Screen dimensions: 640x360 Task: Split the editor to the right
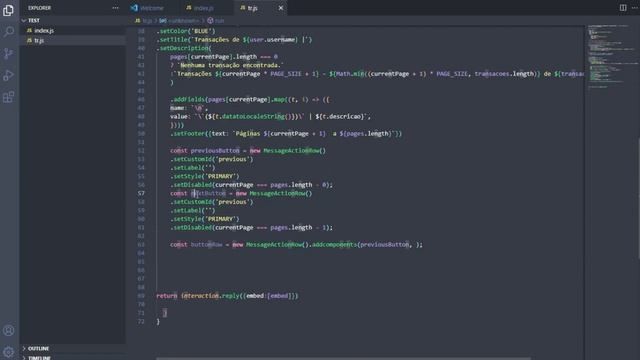(623, 8)
